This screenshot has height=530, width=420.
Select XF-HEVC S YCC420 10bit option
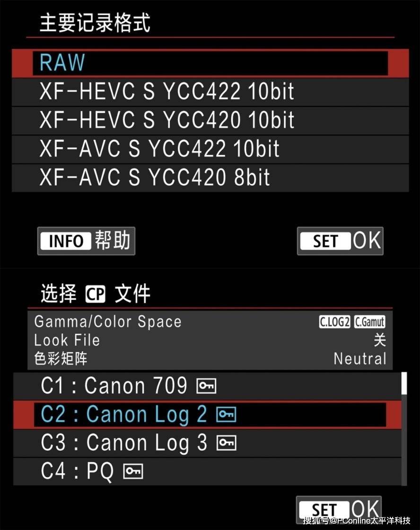tap(210, 120)
